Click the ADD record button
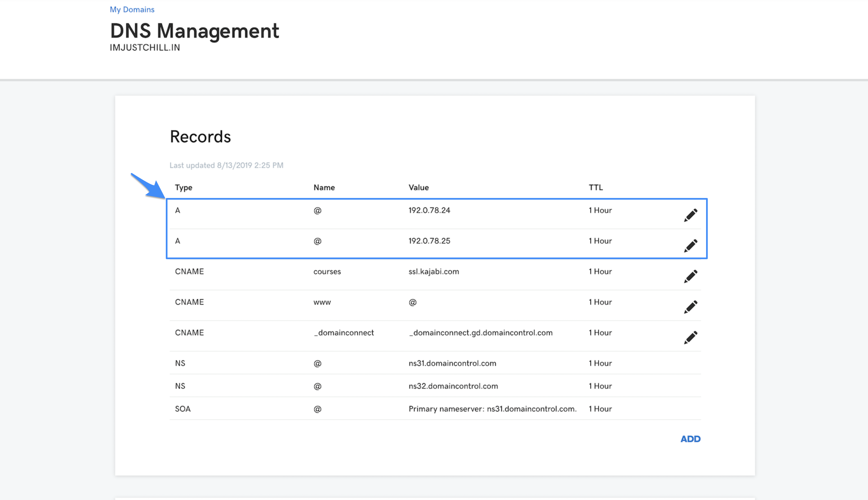868x500 pixels. [x=690, y=439]
